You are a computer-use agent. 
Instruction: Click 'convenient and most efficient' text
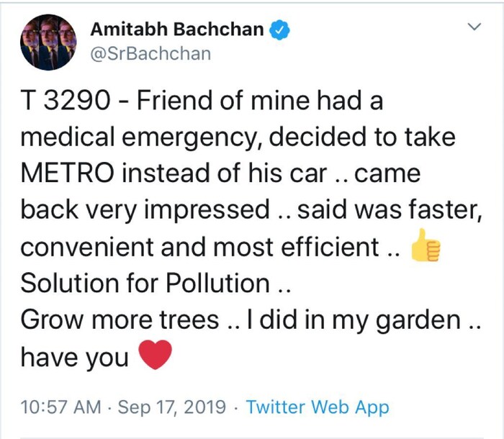click(x=199, y=247)
